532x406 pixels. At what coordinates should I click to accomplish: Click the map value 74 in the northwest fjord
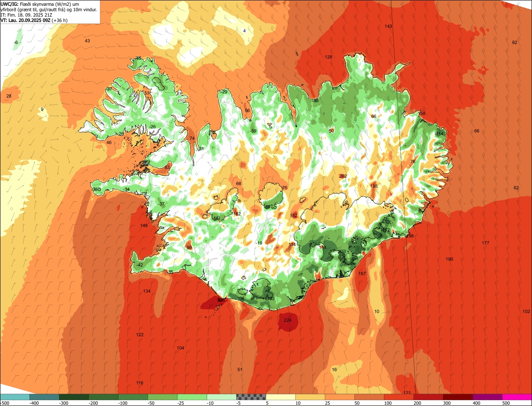[192, 138]
